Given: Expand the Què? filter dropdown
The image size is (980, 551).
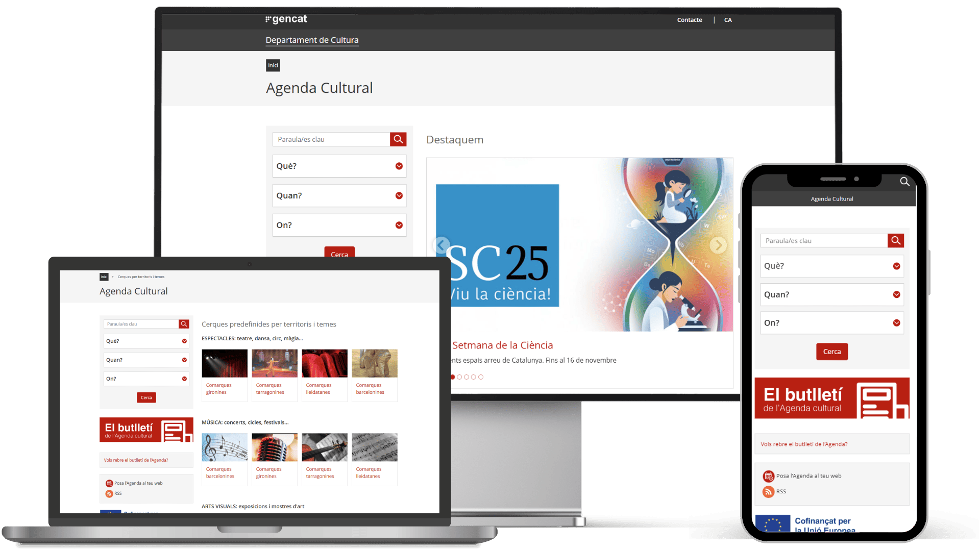Looking at the screenshot, I should [339, 166].
